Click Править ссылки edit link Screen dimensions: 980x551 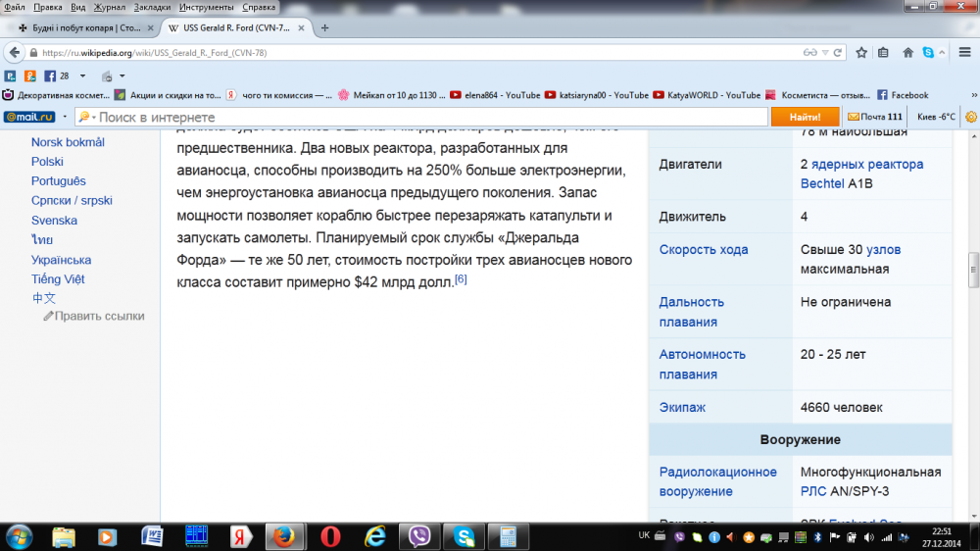[94, 316]
